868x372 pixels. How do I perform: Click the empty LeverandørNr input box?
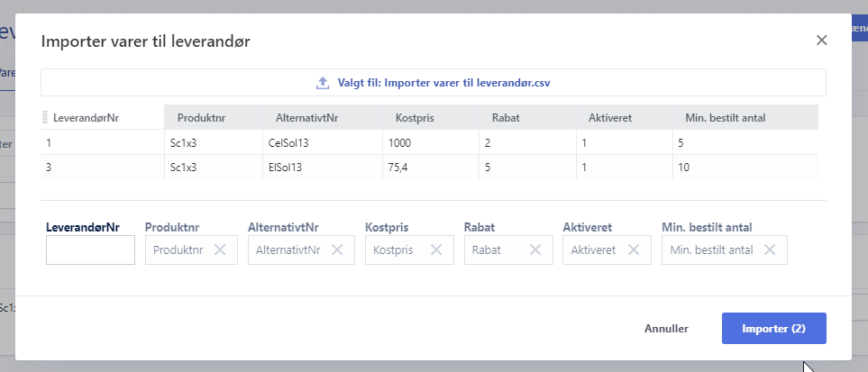[x=90, y=250]
